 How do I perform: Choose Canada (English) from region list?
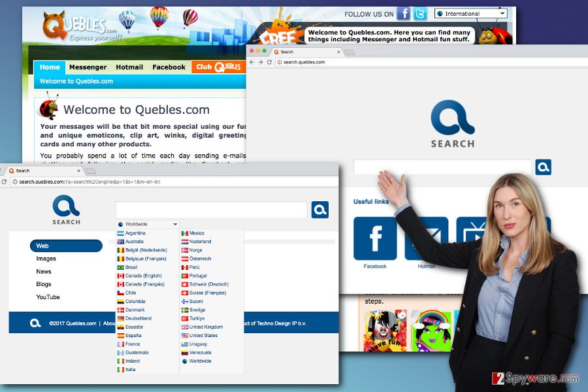(x=140, y=276)
